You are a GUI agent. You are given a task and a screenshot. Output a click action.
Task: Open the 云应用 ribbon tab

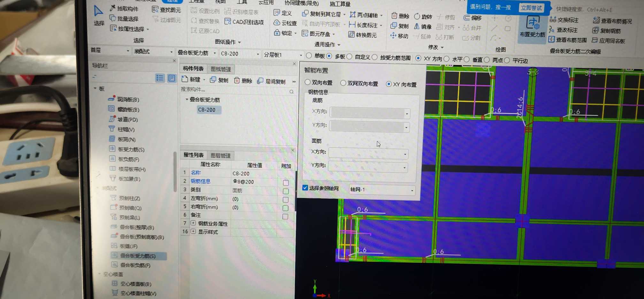click(x=266, y=2)
